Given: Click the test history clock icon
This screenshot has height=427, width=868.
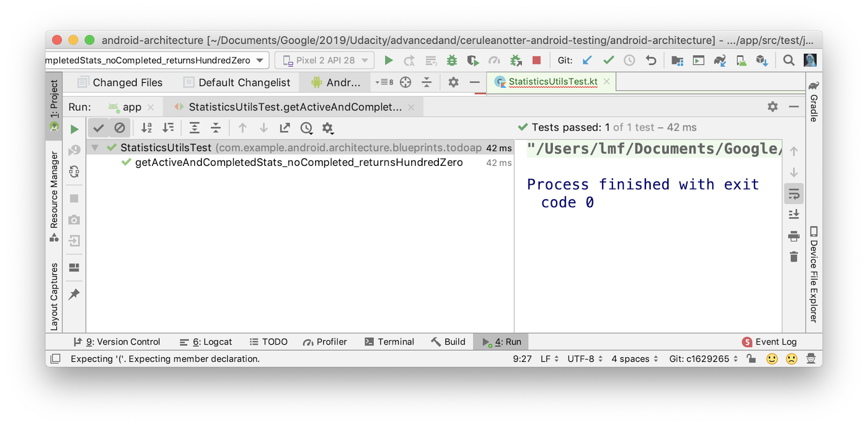Looking at the screenshot, I should click(307, 128).
